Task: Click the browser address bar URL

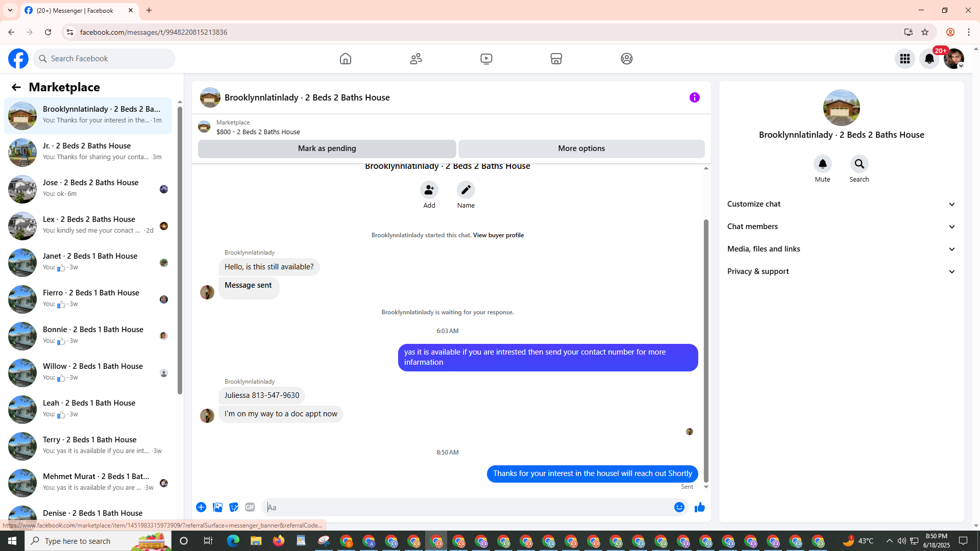Action: click(154, 32)
